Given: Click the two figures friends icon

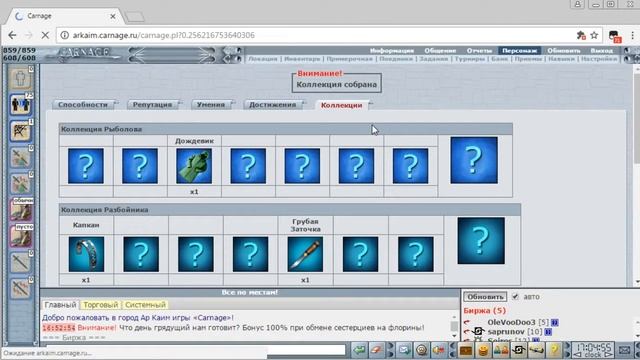Looking at the screenshot, I should click(501, 350).
